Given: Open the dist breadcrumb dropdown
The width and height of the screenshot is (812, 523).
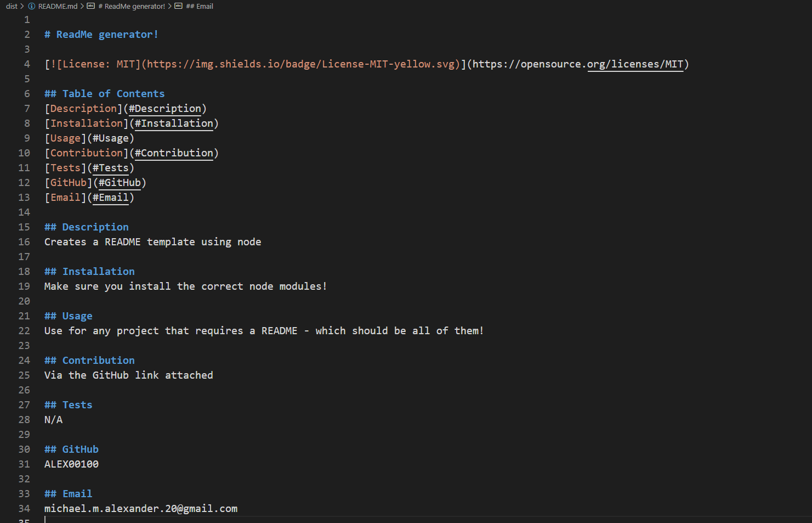Looking at the screenshot, I should click(x=12, y=6).
